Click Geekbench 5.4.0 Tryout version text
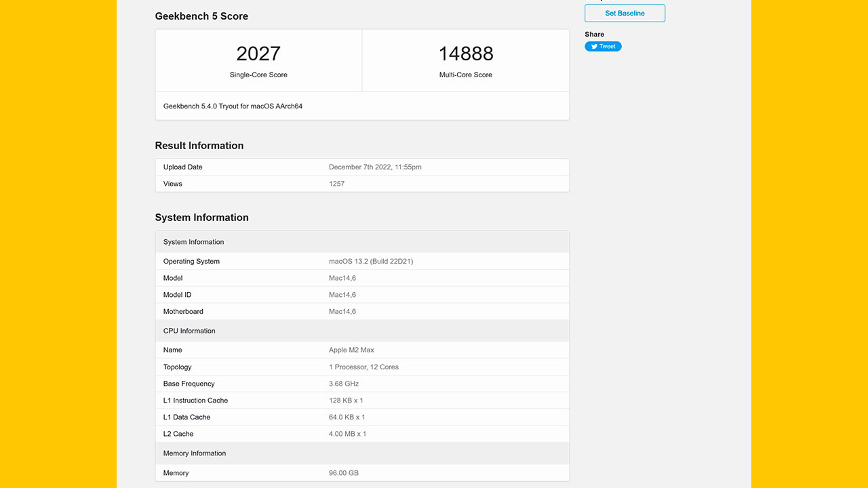The width and height of the screenshot is (868, 488). point(233,106)
